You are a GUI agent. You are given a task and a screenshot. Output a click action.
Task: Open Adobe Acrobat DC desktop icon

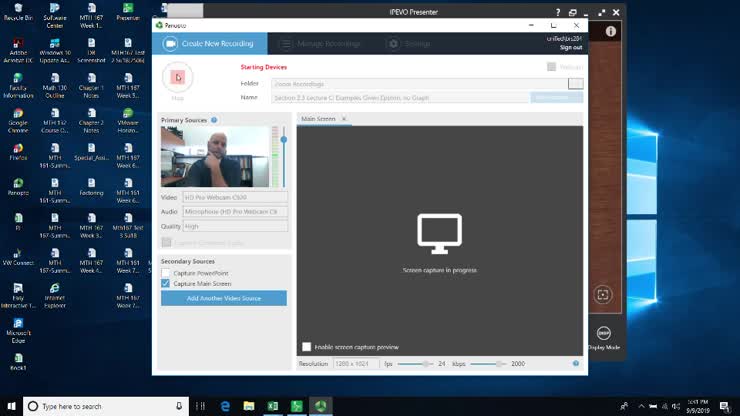coord(18,51)
